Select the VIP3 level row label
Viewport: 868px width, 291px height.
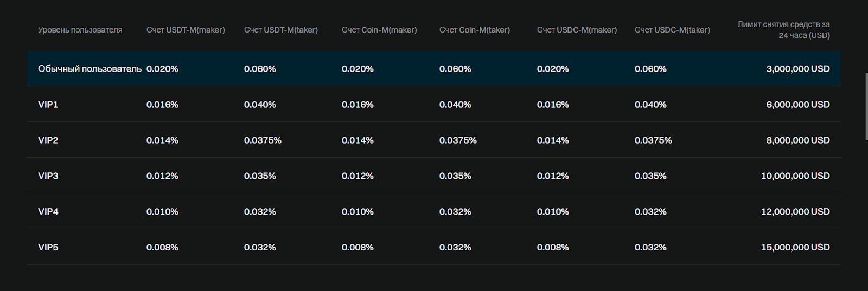pos(48,176)
